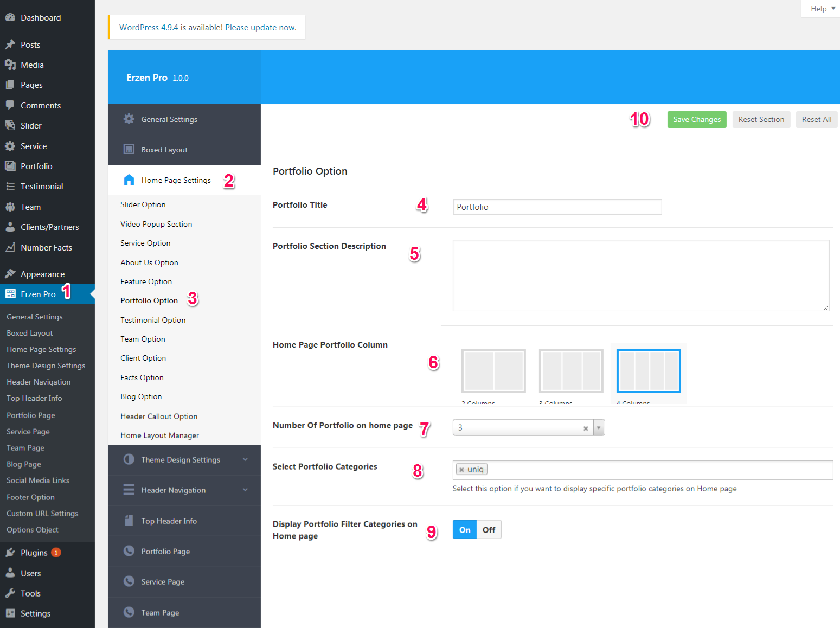
Task: Open the WordPress 4.9.4 link
Action: point(149,27)
